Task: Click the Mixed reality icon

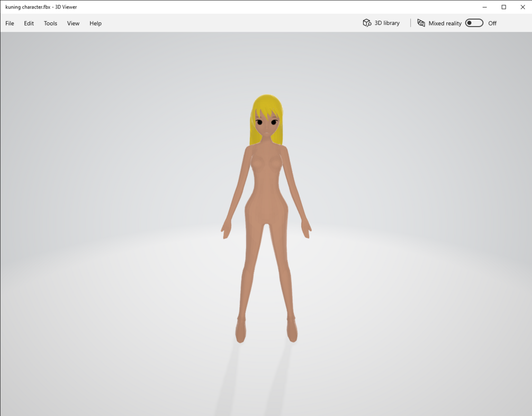Action: point(421,23)
